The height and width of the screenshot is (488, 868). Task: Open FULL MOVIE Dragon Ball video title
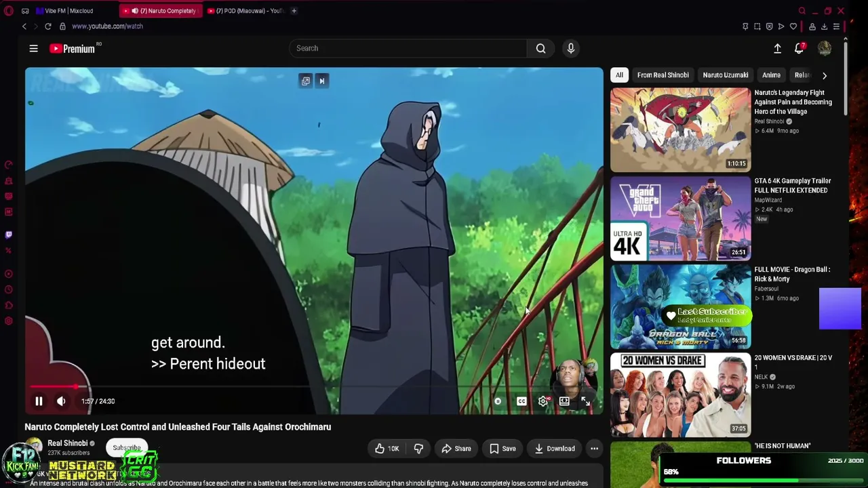coord(792,274)
